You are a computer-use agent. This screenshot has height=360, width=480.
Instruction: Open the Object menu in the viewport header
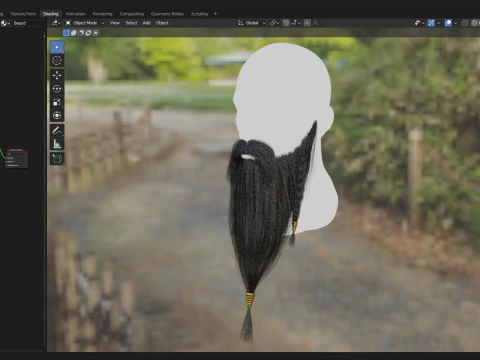pyautogui.click(x=162, y=23)
